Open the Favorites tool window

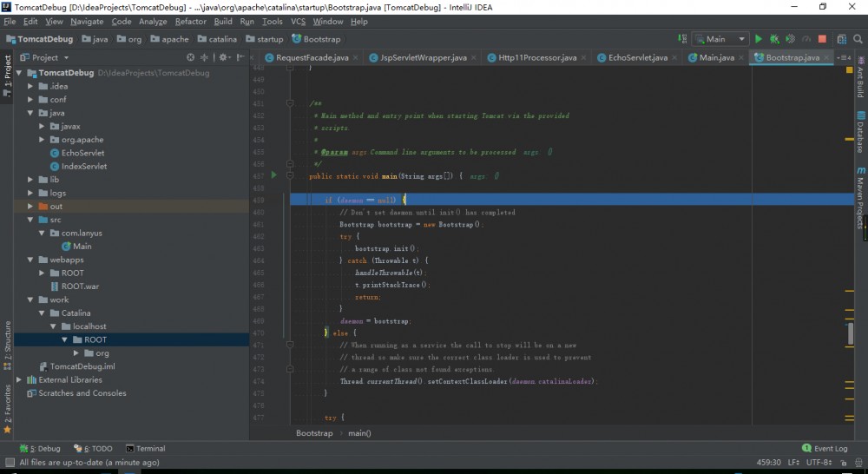click(x=7, y=409)
